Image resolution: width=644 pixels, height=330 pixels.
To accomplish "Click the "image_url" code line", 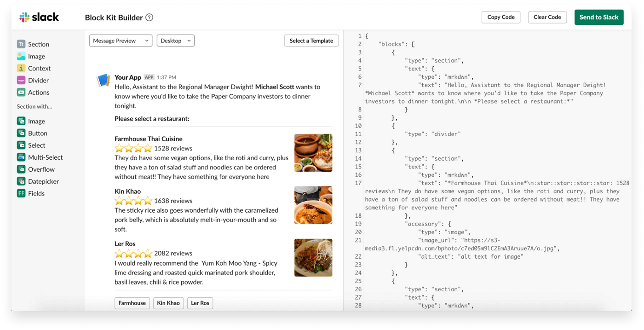I will coord(462,244).
